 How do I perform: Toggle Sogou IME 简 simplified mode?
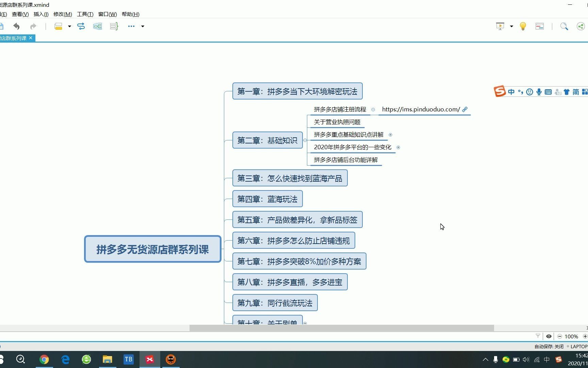tap(576, 92)
